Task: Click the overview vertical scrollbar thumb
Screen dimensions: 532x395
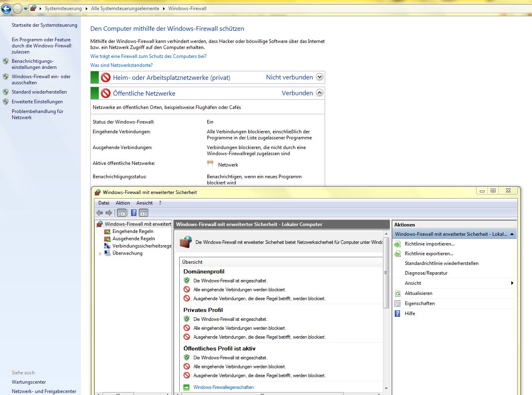Action: 386,272
